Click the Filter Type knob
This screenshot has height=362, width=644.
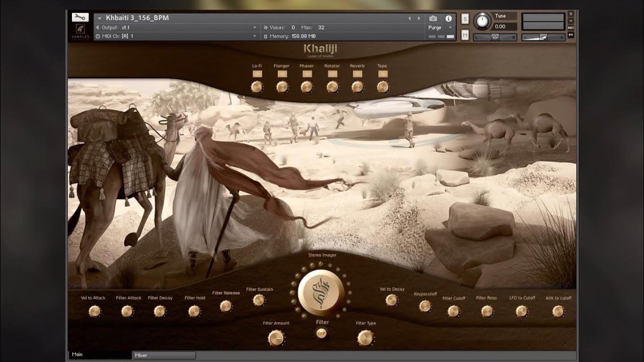click(x=365, y=338)
